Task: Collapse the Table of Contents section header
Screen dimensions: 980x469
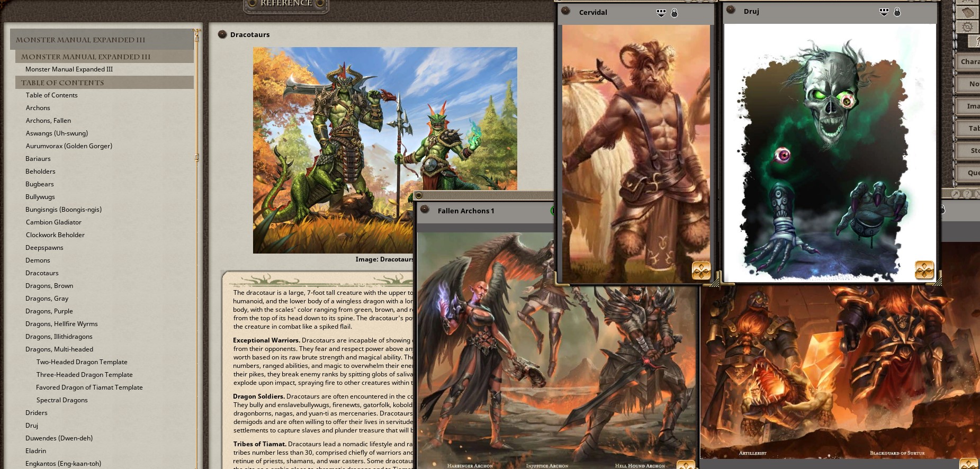Action: pyautogui.click(x=105, y=83)
